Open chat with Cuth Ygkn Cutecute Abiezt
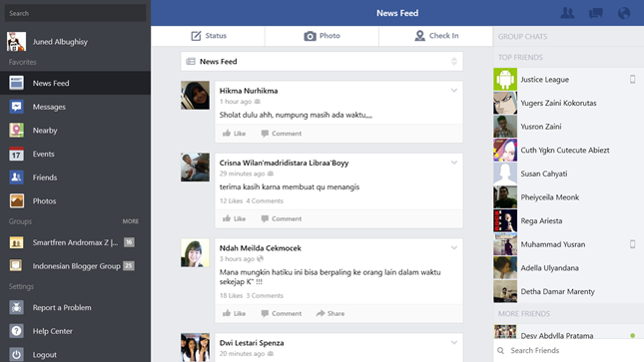Image resolution: width=644 pixels, height=362 pixels. tap(568, 151)
